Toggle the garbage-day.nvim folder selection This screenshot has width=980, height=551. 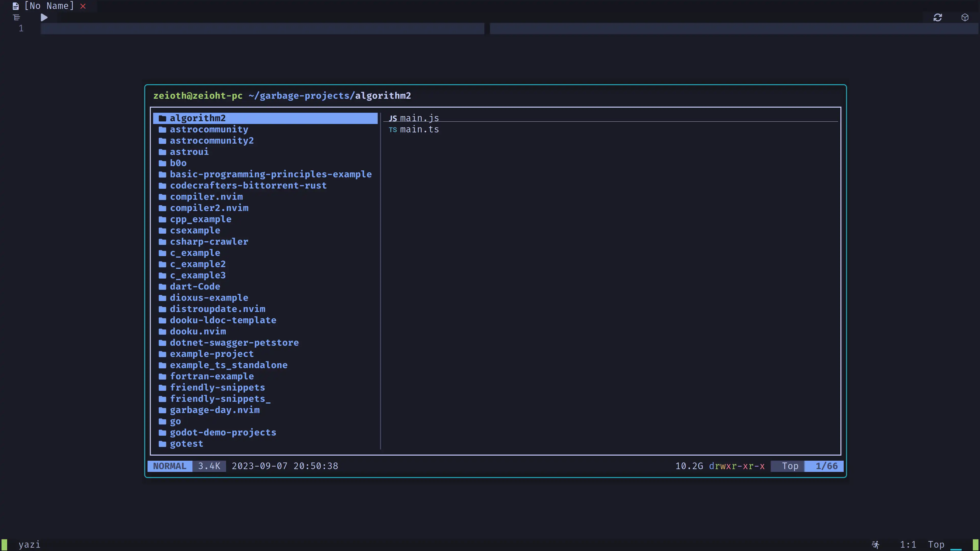pyautogui.click(x=214, y=410)
